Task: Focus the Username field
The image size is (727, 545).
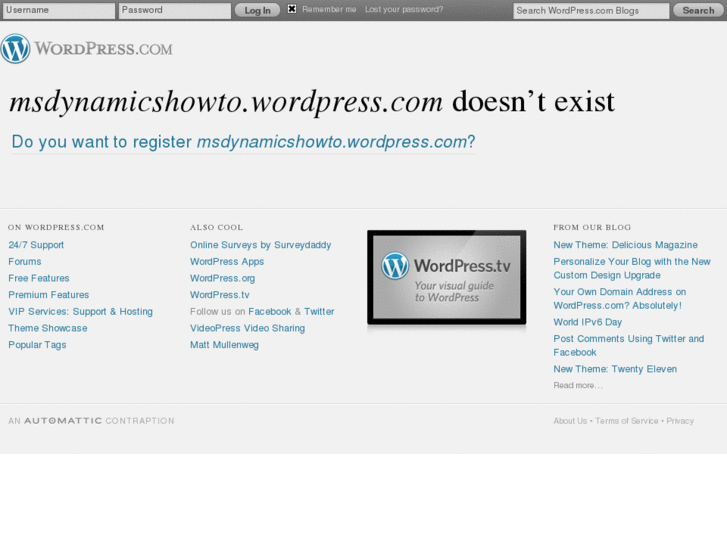Action: [59, 11]
